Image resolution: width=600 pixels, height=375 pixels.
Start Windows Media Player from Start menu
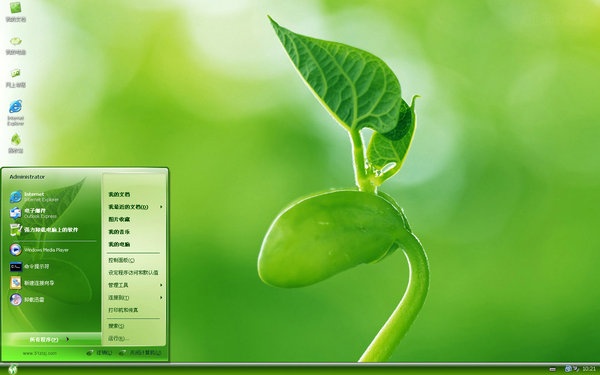[x=39, y=249]
